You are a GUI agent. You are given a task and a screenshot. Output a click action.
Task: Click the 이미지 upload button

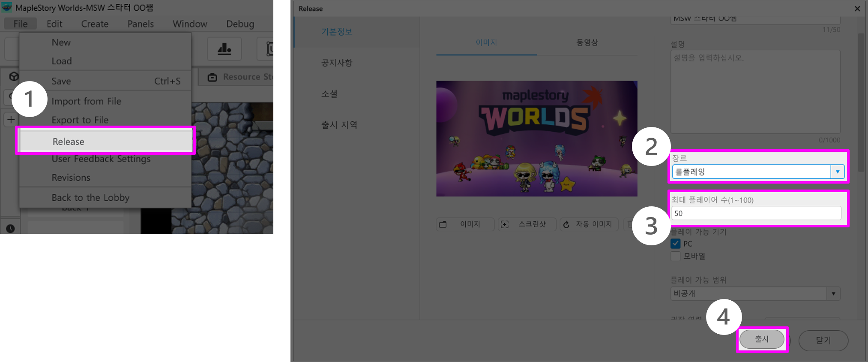[465, 224]
